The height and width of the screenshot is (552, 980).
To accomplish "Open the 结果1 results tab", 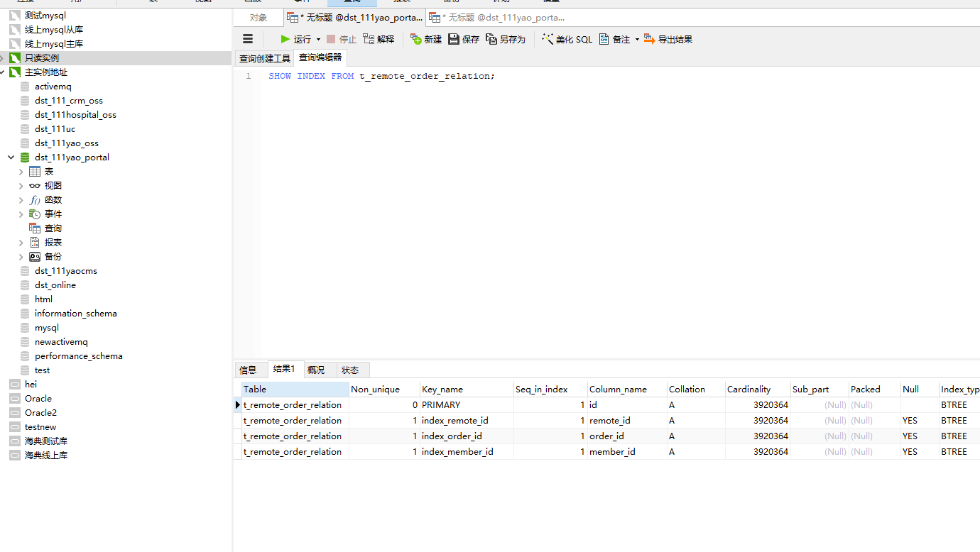I will [x=284, y=369].
